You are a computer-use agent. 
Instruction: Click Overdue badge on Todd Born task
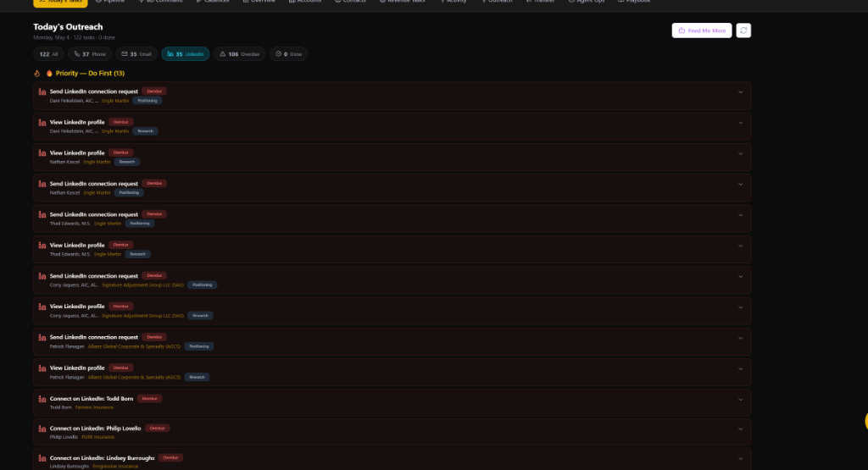point(149,399)
